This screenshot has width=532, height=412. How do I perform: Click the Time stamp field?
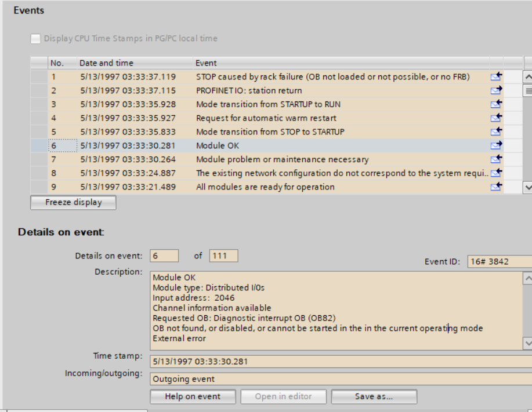tap(341, 362)
